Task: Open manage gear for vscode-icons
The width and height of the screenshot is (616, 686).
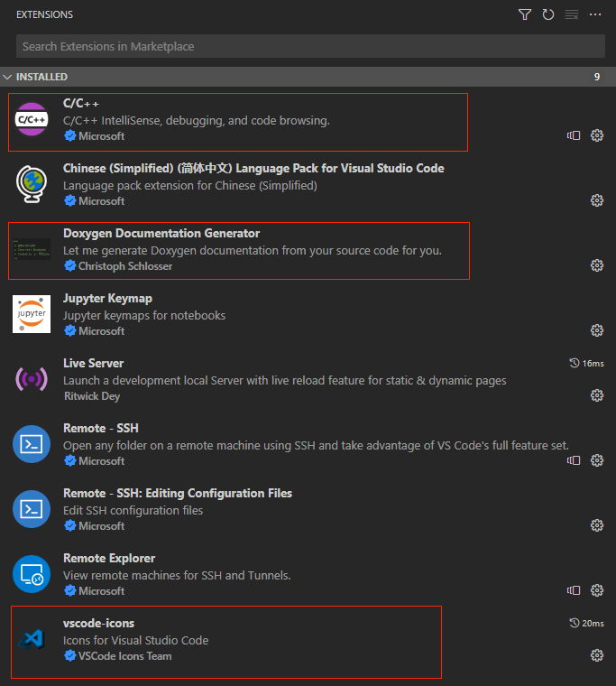Action: [x=597, y=655]
